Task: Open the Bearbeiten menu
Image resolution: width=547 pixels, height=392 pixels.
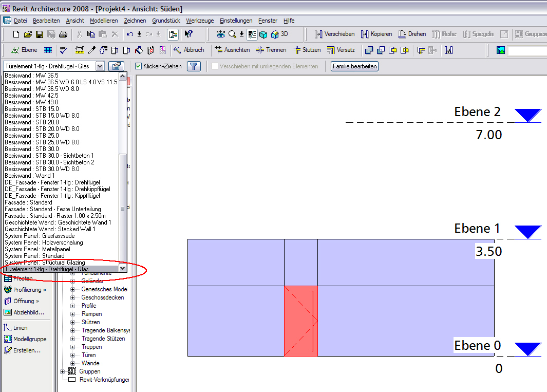Action: (46, 21)
